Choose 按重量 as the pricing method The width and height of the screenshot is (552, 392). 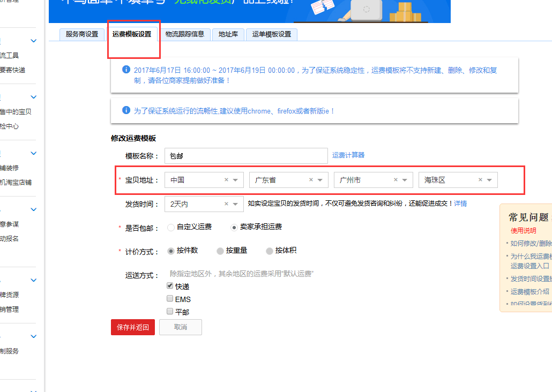pyautogui.click(x=220, y=251)
